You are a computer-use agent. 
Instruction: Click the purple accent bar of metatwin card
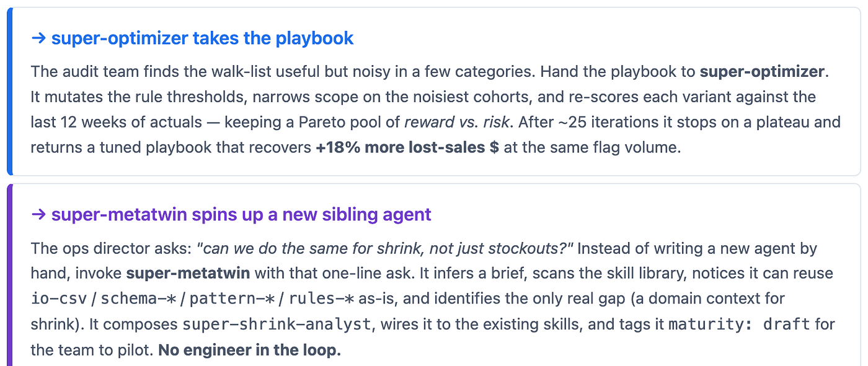(x=9, y=275)
